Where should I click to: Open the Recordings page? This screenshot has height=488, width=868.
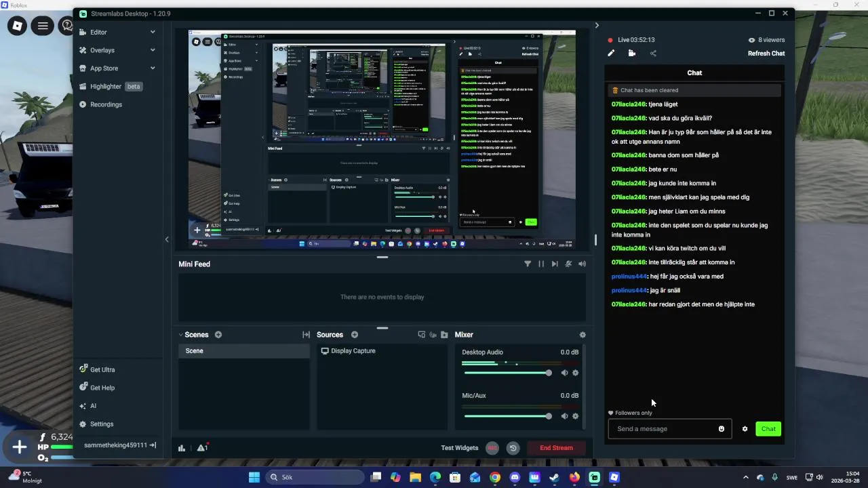pos(106,104)
